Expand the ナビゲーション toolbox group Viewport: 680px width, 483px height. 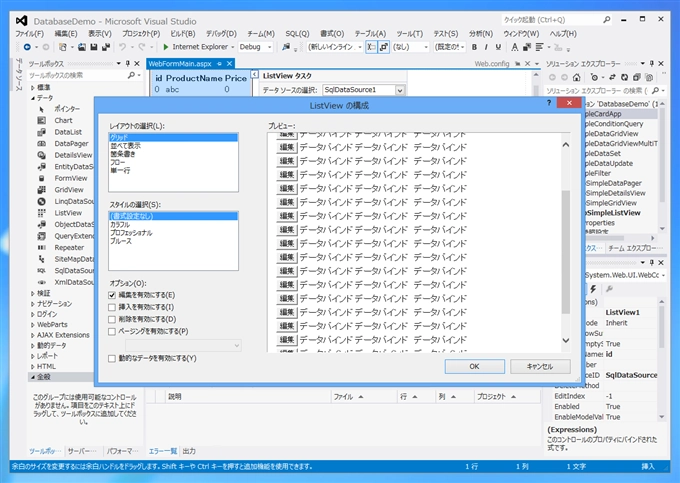pyautogui.click(x=33, y=304)
